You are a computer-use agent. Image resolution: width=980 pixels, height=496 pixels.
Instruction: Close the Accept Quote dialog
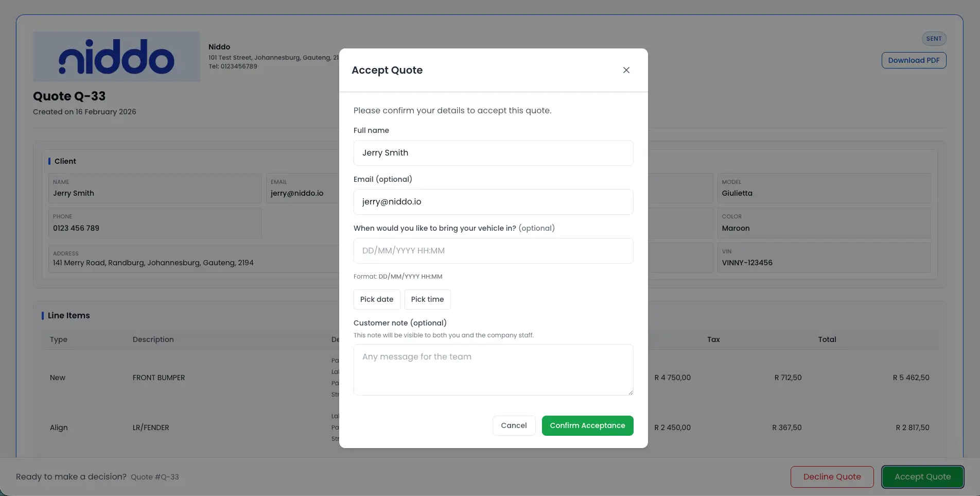click(x=626, y=70)
